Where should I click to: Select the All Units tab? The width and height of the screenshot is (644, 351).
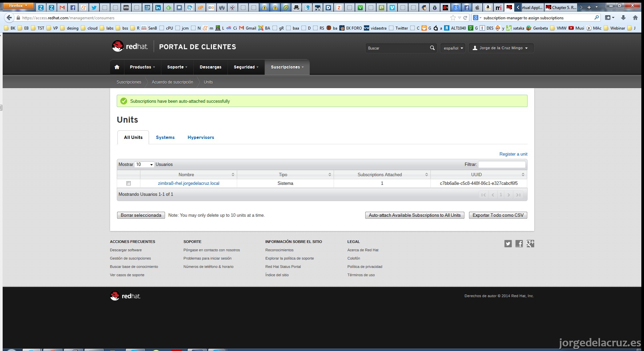coord(133,137)
